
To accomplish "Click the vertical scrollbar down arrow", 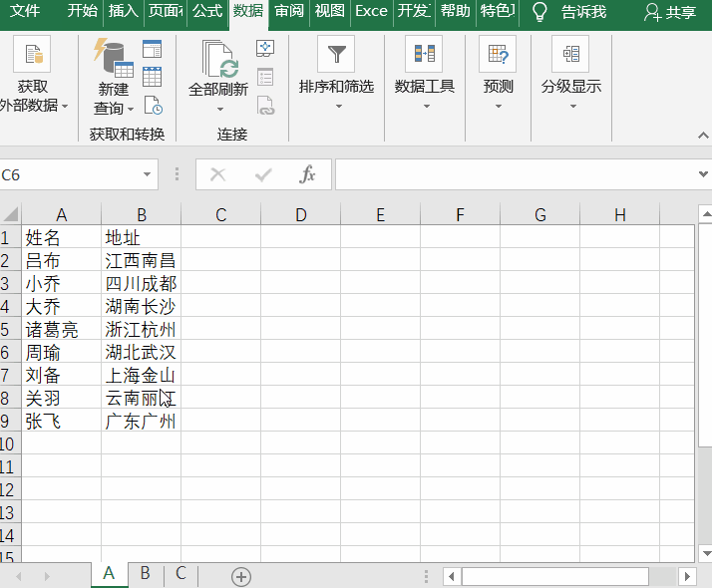I will tap(706, 552).
